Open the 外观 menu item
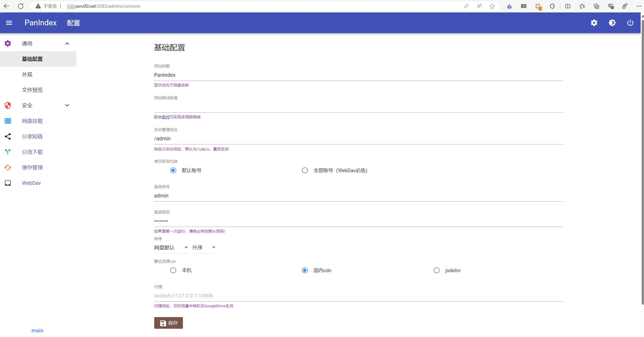 (x=38, y=74)
